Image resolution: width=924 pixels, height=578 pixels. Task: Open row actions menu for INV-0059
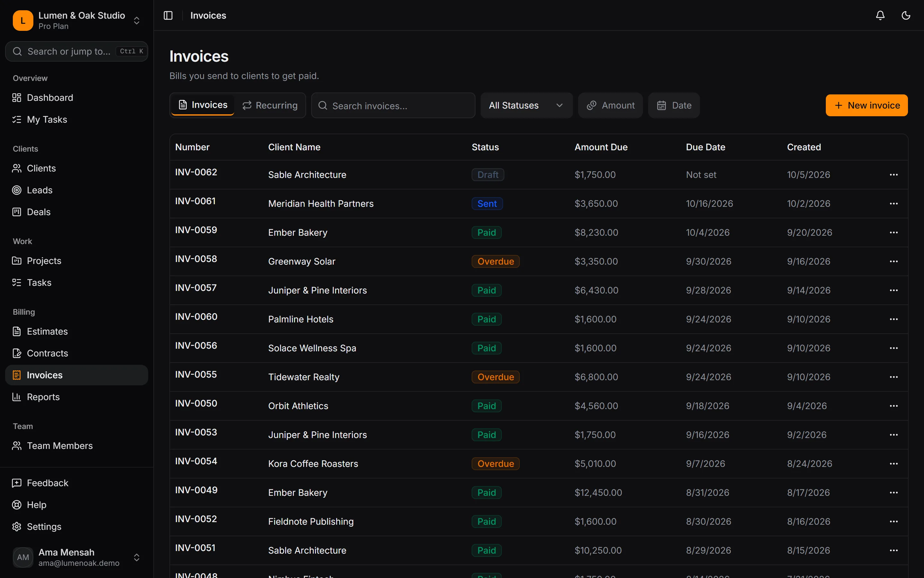click(894, 232)
